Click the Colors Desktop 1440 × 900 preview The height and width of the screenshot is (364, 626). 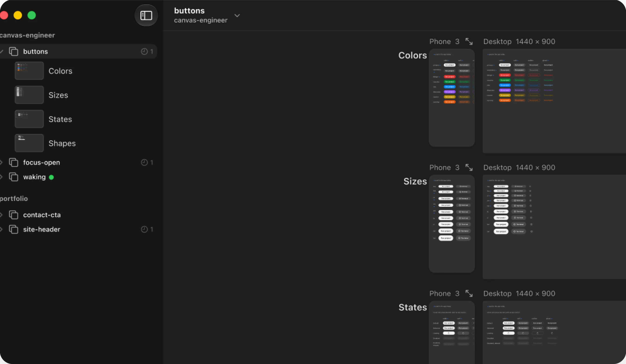point(554,101)
